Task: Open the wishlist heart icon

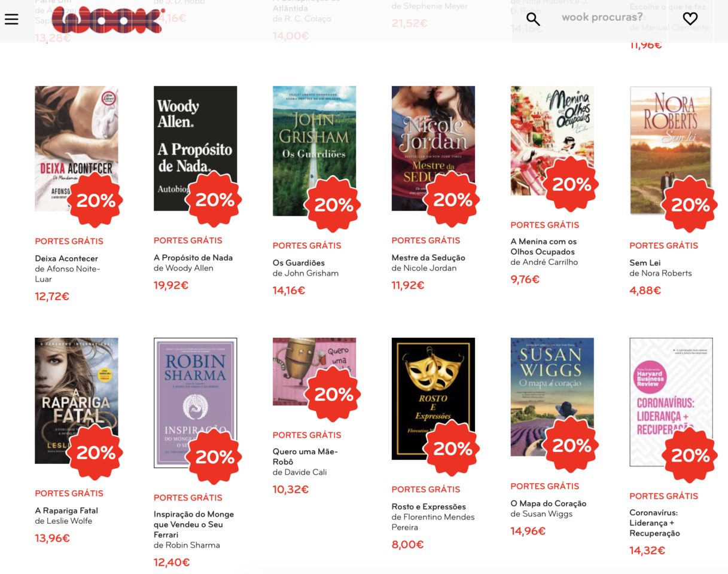Action: point(690,19)
